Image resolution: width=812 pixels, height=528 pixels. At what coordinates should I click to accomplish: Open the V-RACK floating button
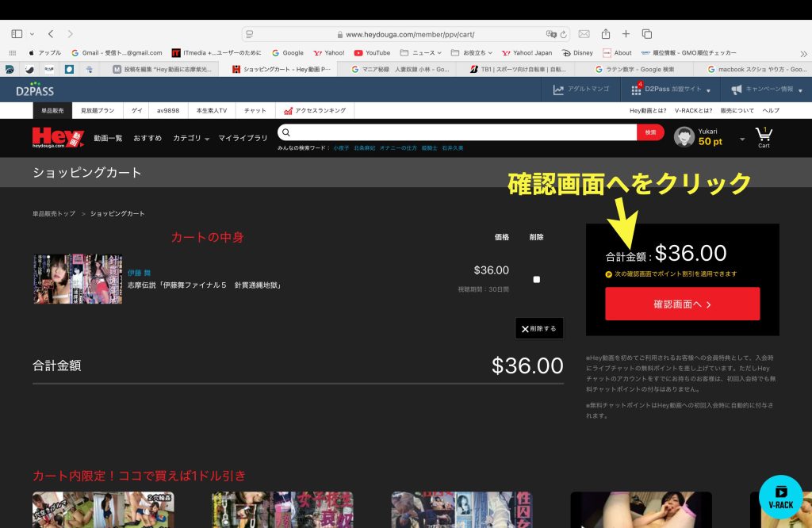[780, 496]
